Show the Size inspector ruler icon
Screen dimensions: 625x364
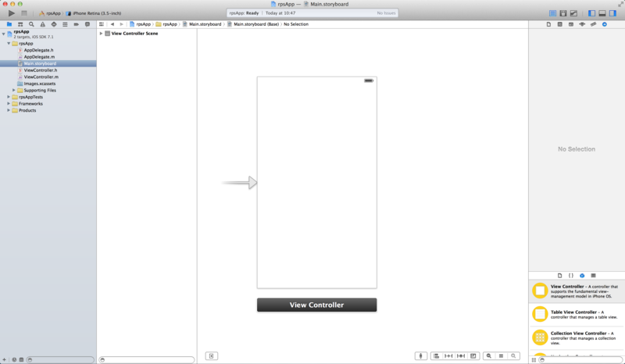point(594,24)
